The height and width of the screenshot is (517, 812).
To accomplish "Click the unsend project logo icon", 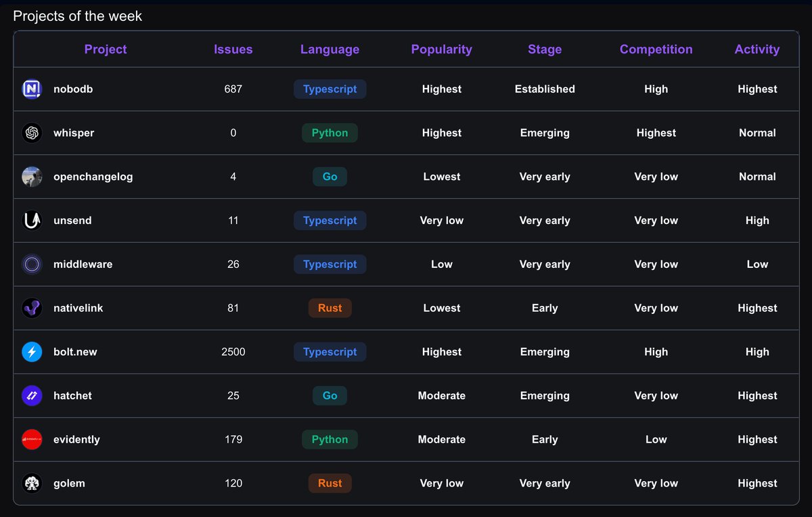I will click(x=32, y=221).
